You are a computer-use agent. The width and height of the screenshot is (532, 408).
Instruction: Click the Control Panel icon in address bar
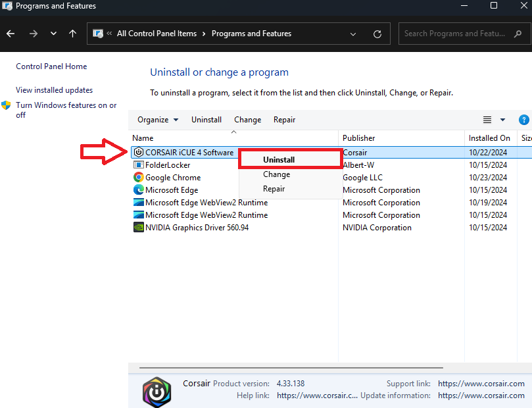98,34
